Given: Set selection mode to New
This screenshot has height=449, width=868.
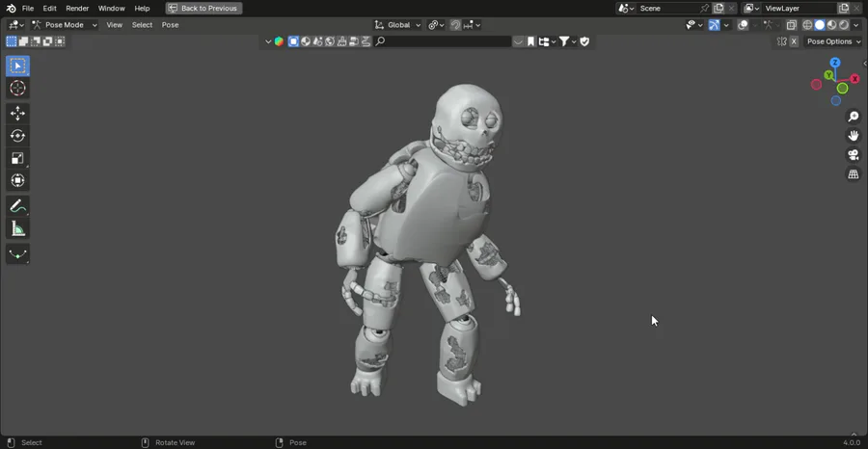Looking at the screenshot, I should coord(11,41).
